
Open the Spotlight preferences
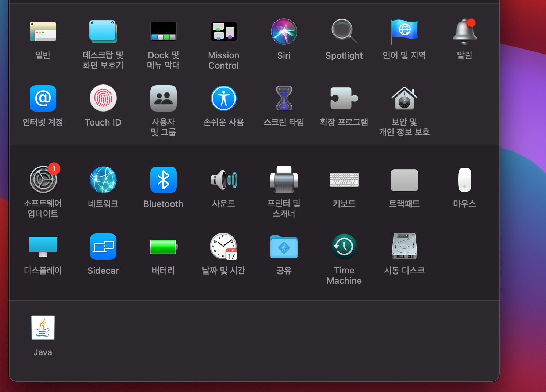pyautogui.click(x=344, y=32)
